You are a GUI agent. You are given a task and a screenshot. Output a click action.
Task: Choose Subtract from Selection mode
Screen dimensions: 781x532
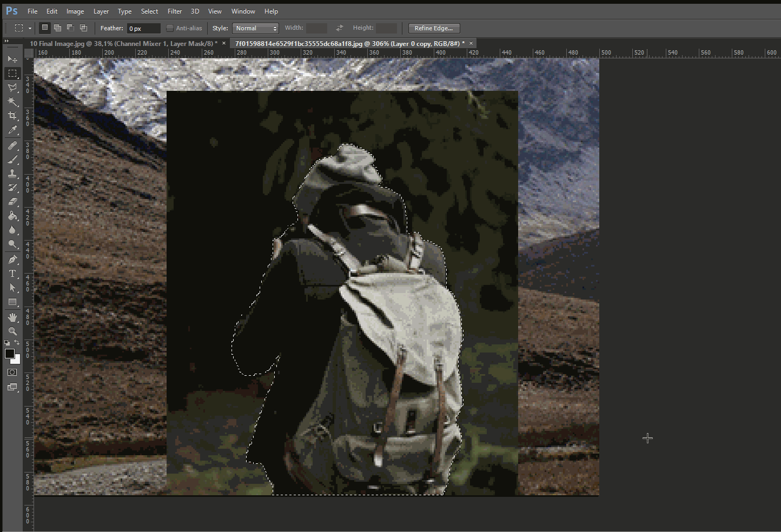tap(70, 28)
